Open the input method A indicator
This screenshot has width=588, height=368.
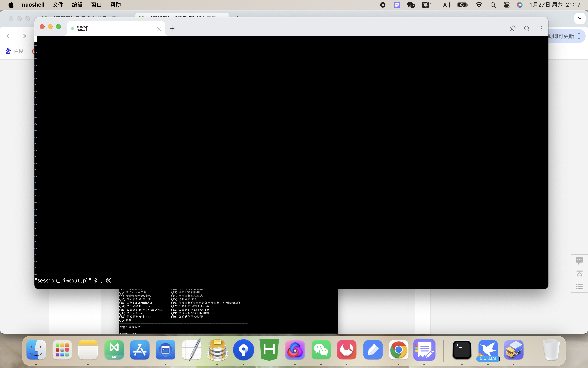pyautogui.click(x=445, y=5)
